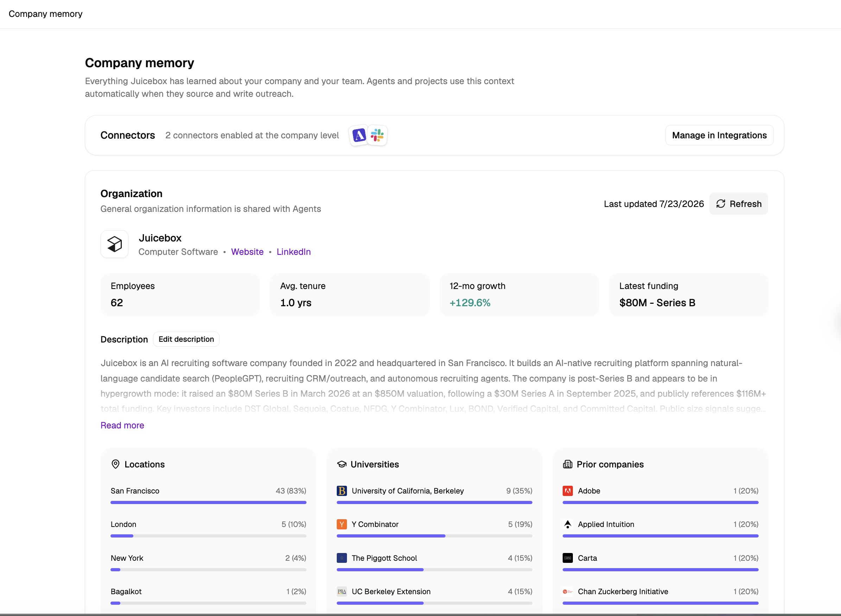The width and height of the screenshot is (841, 616).
Task: Click 'University of California, Berkeley' row label
Action: 408,491
